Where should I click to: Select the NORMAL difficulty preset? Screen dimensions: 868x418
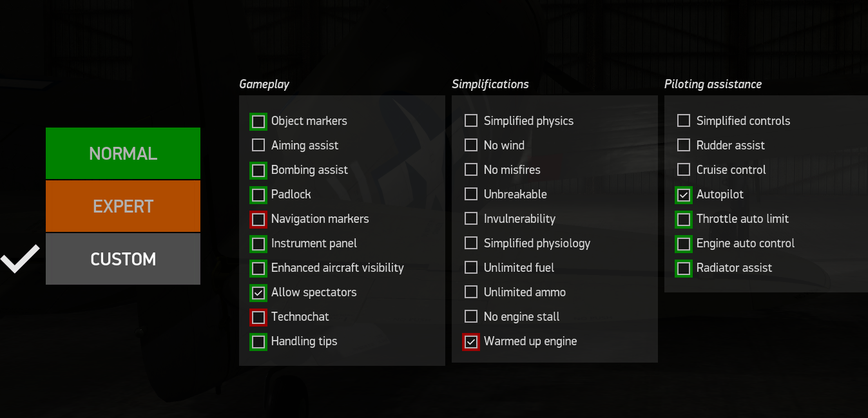point(123,153)
